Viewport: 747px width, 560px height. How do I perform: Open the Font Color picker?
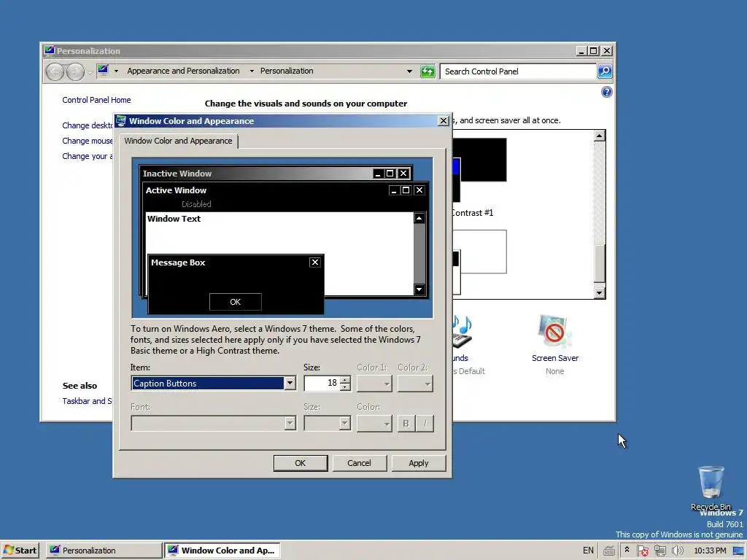[374, 423]
